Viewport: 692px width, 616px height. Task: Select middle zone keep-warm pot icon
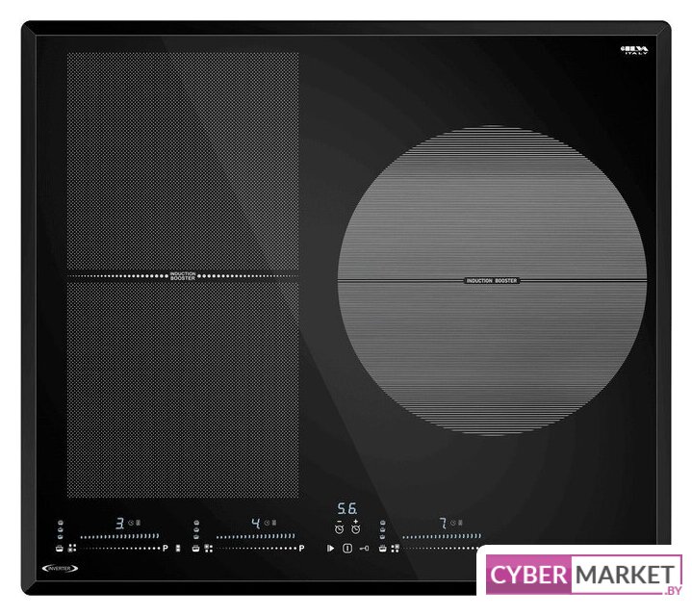point(196,549)
